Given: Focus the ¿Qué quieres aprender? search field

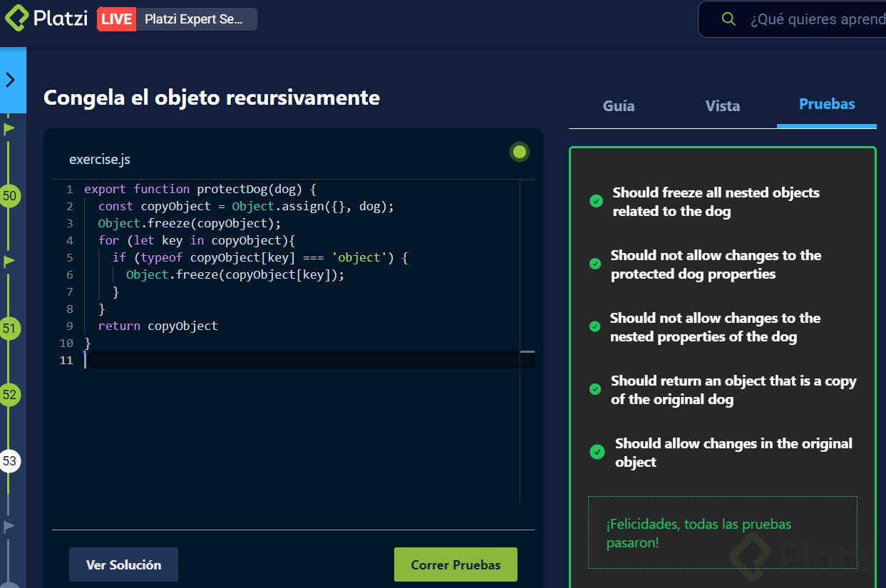Looking at the screenshot, I should click(817, 19).
